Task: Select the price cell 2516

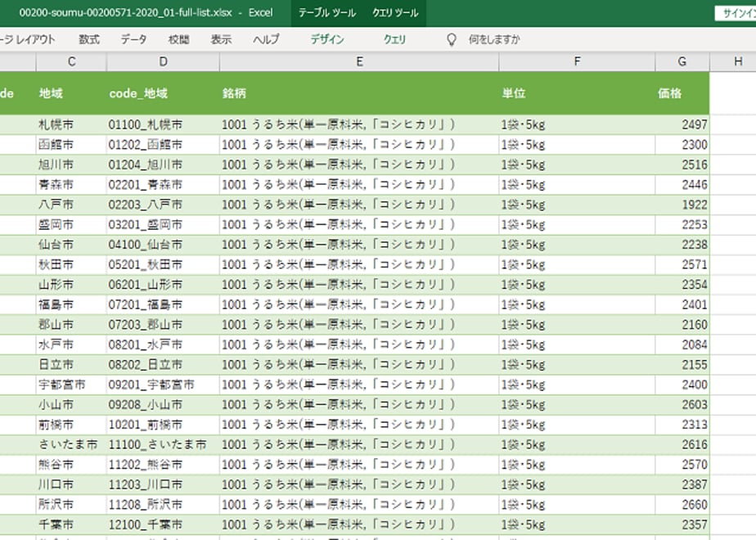Action: click(x=682, y=165)
